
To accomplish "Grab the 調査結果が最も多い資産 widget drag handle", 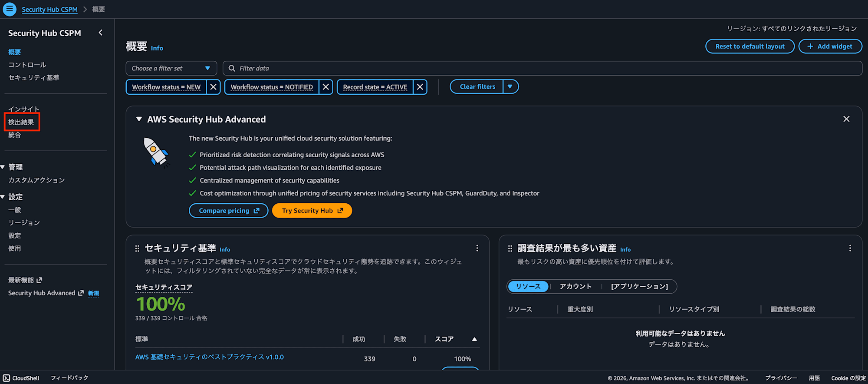I will (x=510, y=248).
